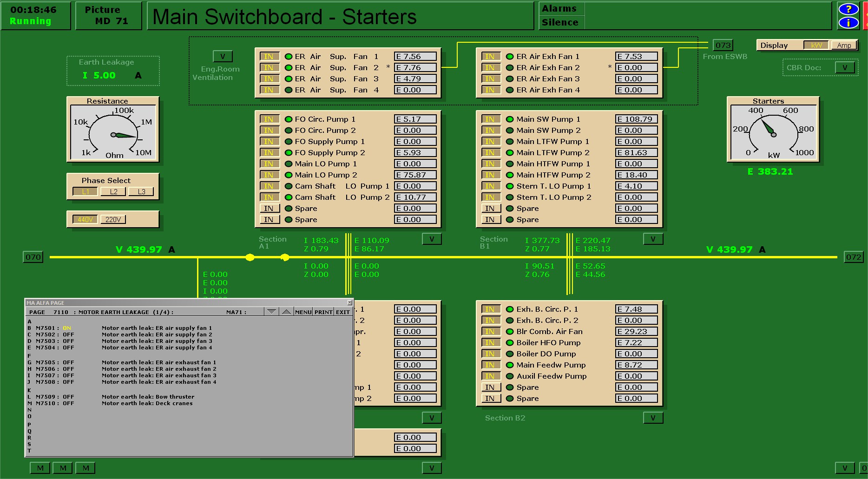This screenshot has width=868, height=479.
Task: Click the status lamp for Cam Shaft LO Pump 2
Action: [x=289, y=197]
